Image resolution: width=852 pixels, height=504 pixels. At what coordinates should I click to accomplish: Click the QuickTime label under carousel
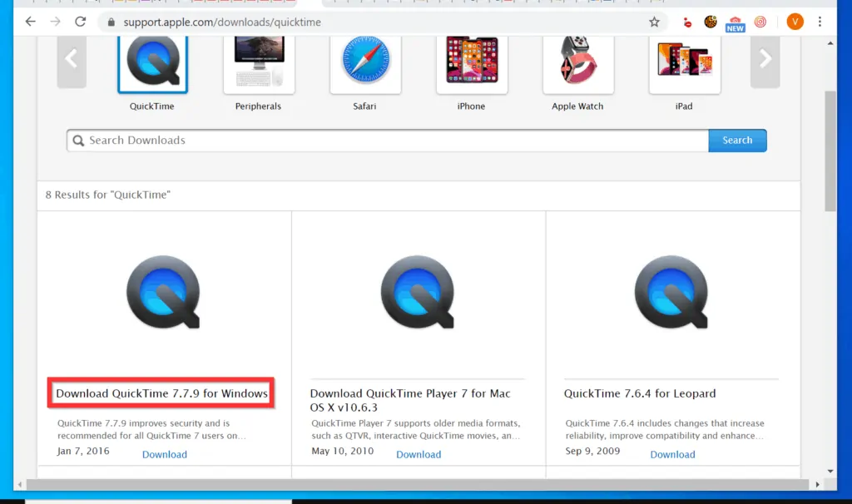point(152,106)
